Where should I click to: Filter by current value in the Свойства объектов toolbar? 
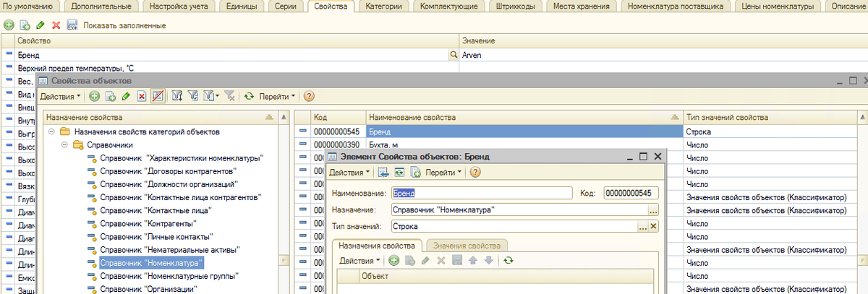[x=193, y=96]
